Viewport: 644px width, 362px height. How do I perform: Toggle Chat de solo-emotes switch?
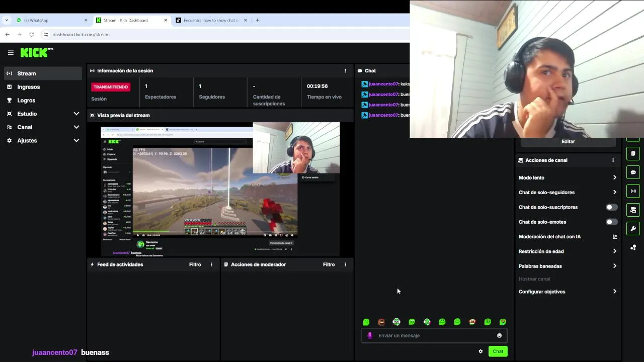click(611, 222)
